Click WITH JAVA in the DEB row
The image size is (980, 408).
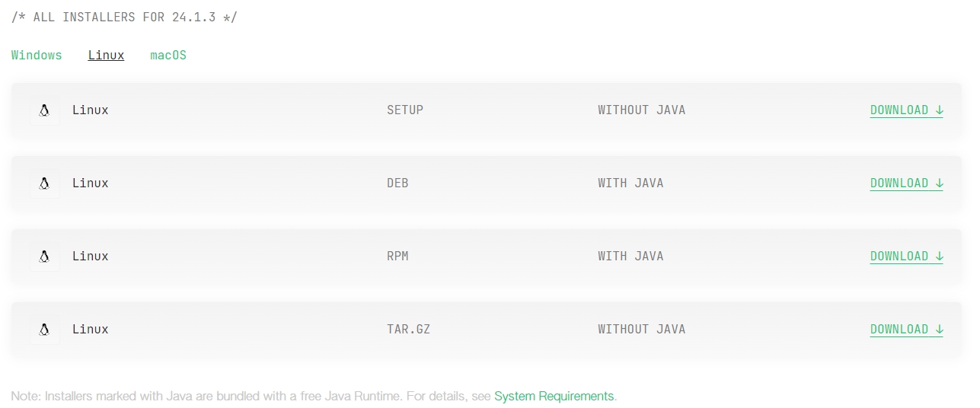click(630, 183)
